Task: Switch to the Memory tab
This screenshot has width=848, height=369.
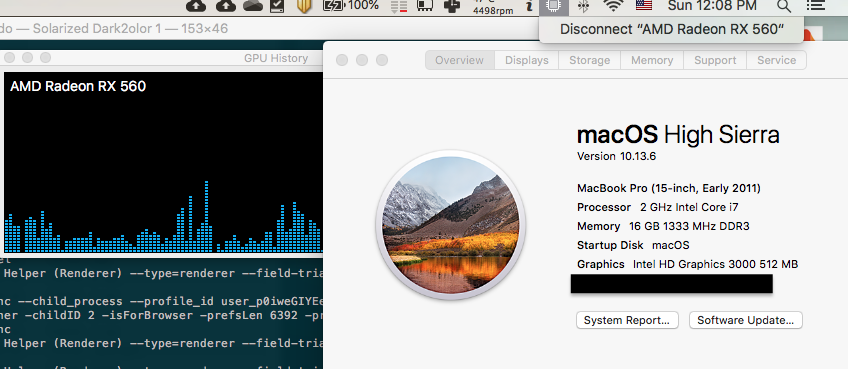Action: (x=652, y=60)
